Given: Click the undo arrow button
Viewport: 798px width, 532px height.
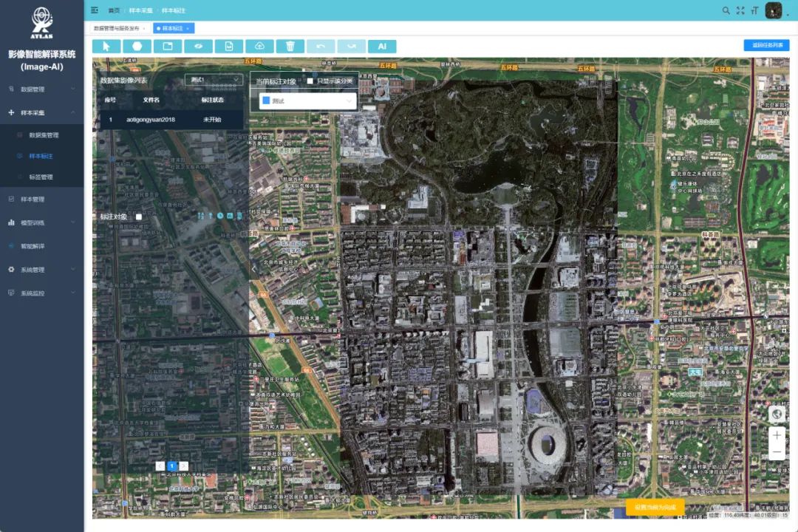Looking at the screenshot, I should click(x=321, y=46).
